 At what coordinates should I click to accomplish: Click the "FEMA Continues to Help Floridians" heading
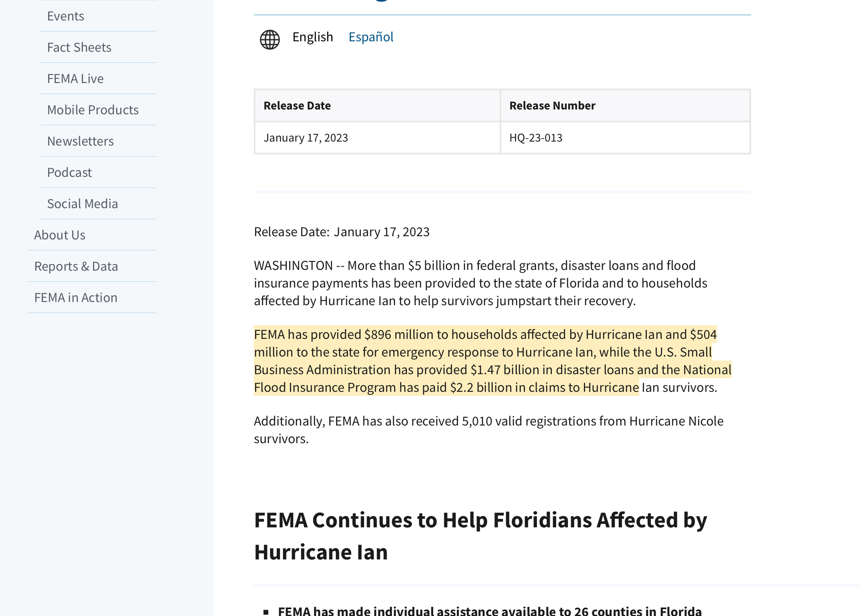coord(480,536)
